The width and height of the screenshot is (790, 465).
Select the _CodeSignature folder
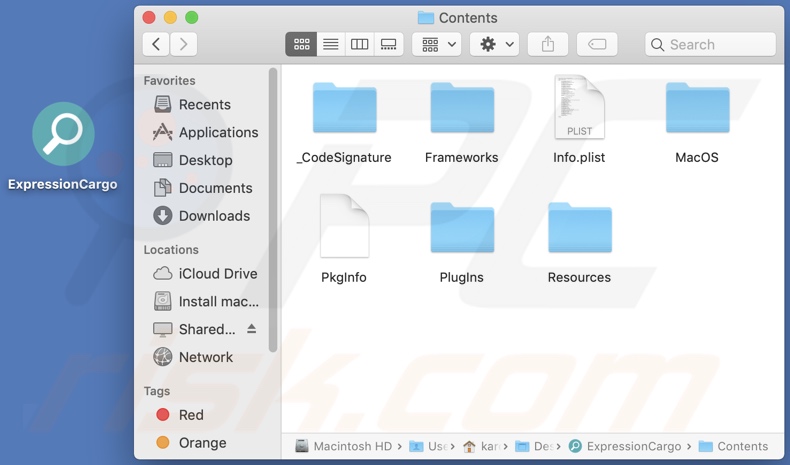345,121
